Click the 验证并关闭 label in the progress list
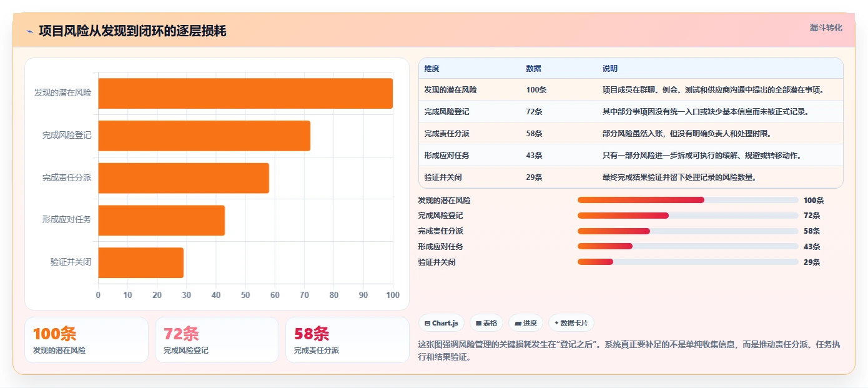The width and height of the screenshot is (868, 388). click(x=436, y=262)
